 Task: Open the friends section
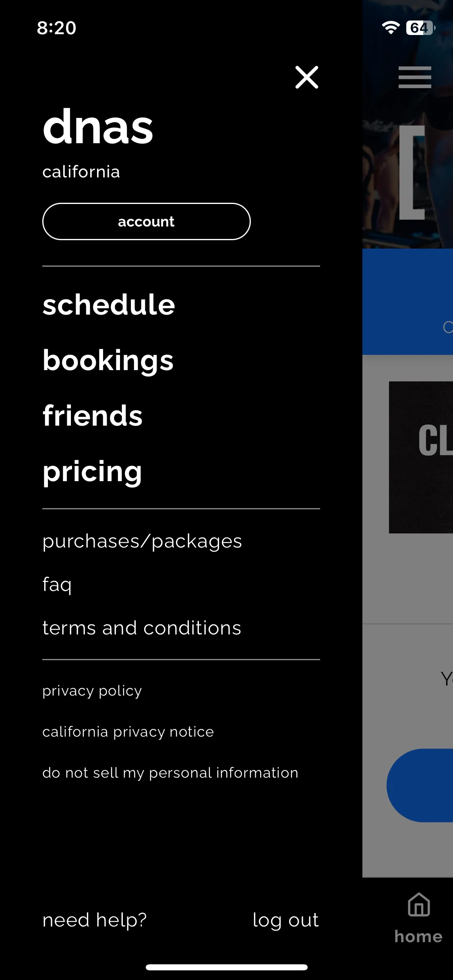tap(93, 416)
